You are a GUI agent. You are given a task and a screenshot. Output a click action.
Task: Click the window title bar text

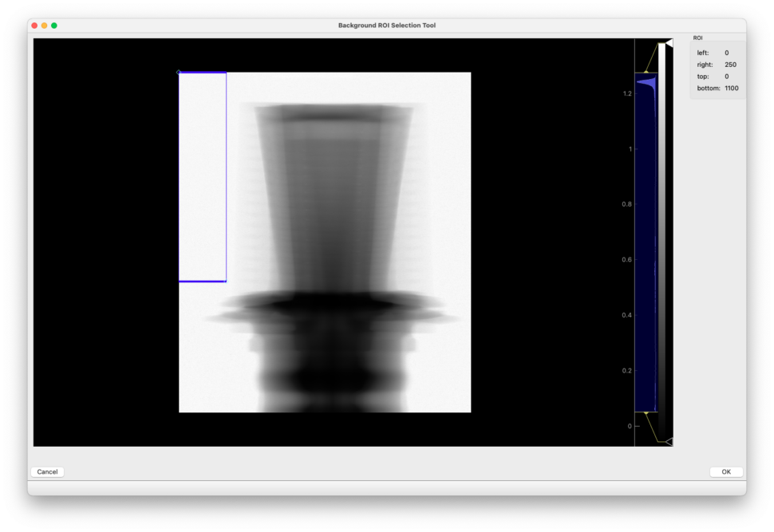click(x=387, y=26)
